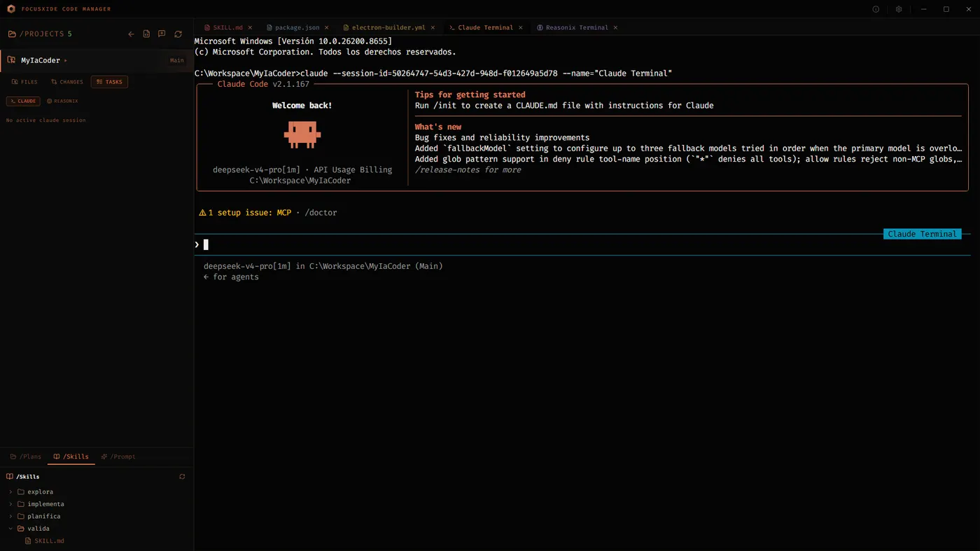This screenshot has width=980, height=551.
Task: Click the teal 'Claude Terminal' session label
Action: point(922,234)
